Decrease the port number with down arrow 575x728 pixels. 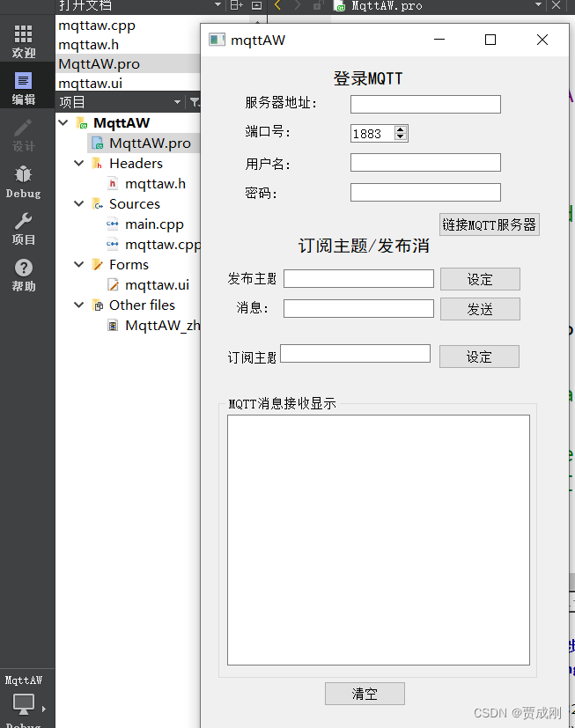click(400, 136)
